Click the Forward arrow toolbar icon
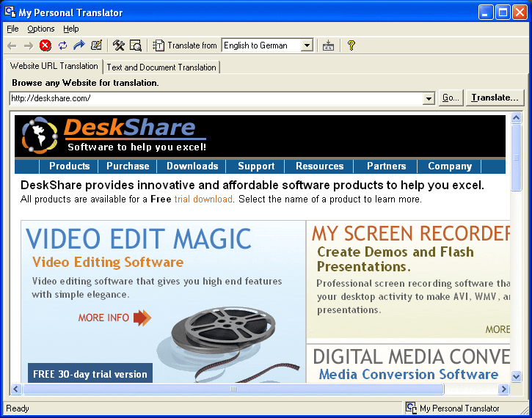The image size is (532, 418). click(x=29, y=45)
